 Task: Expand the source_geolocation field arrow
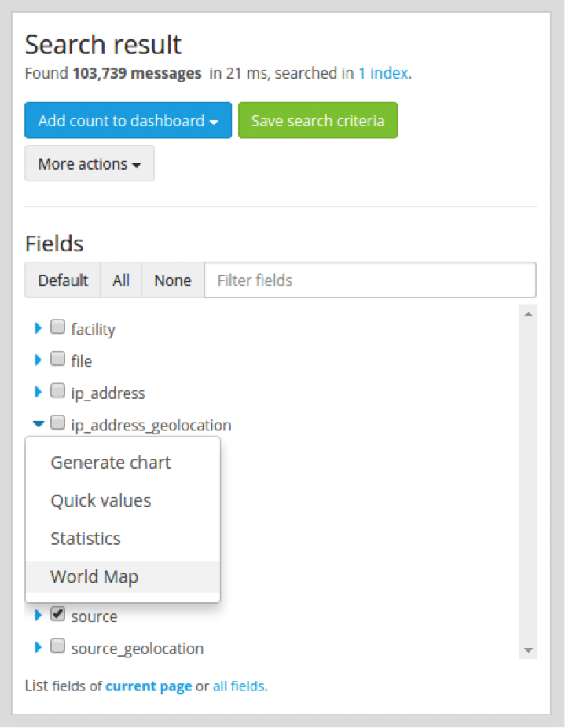pos(38,648)
